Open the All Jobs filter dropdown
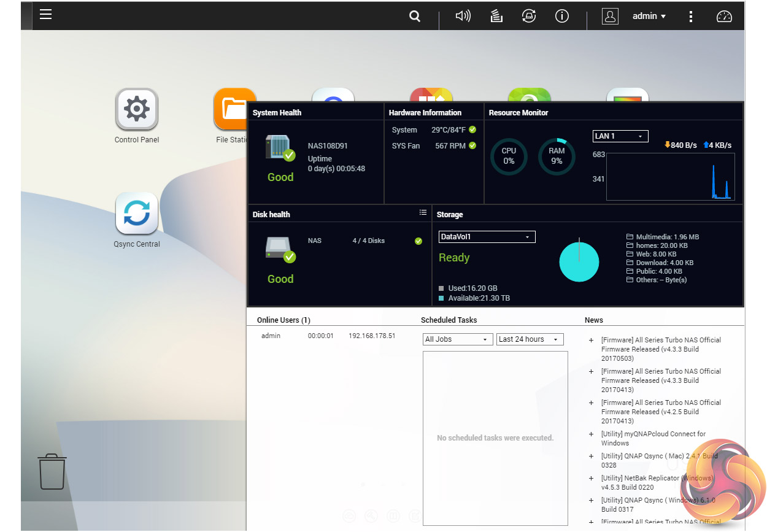 pyautogui.click(x=458, y=339)
